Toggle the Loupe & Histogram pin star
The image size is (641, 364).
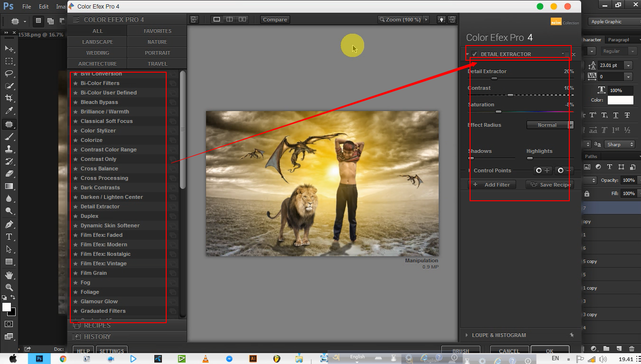tap(572, 335)
